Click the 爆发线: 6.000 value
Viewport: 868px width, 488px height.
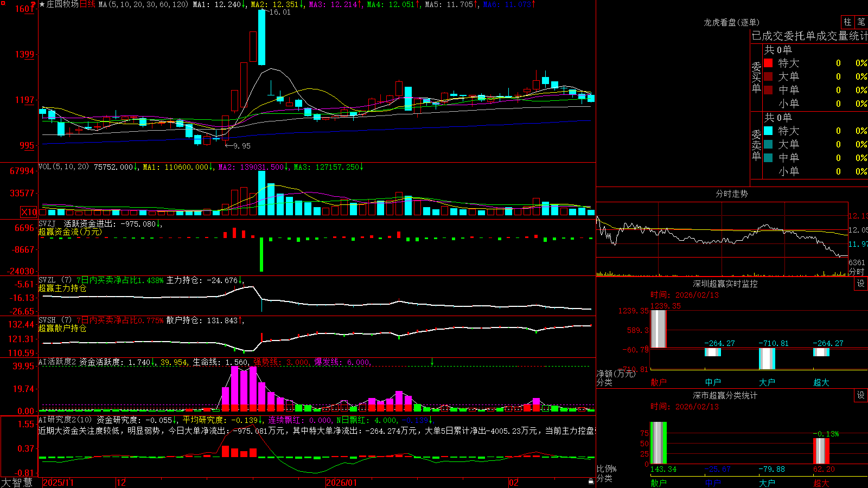(343, 362)
